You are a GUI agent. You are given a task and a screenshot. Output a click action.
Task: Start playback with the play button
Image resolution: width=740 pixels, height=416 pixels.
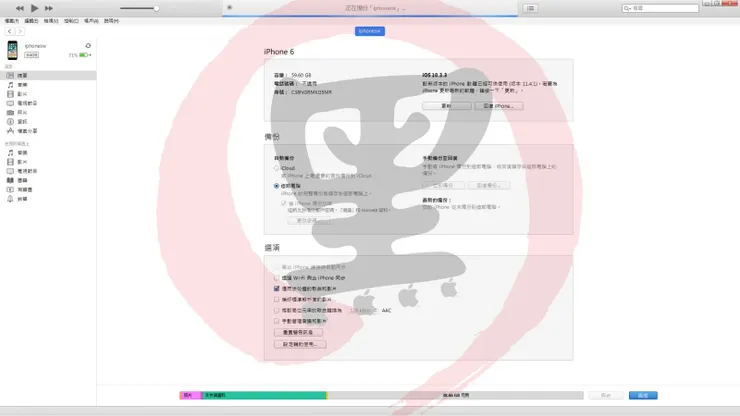click(34, 8)
